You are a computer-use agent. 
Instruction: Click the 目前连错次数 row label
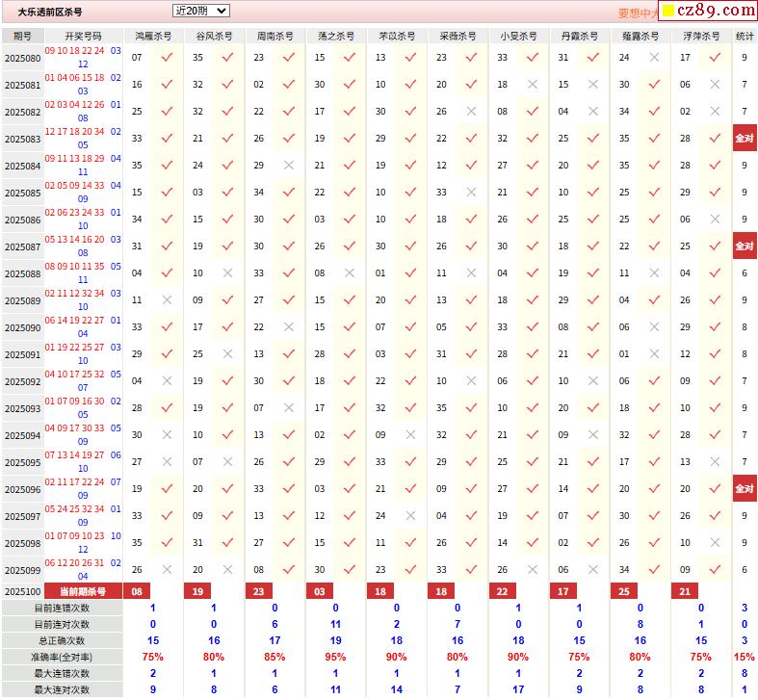click(62, 609)
